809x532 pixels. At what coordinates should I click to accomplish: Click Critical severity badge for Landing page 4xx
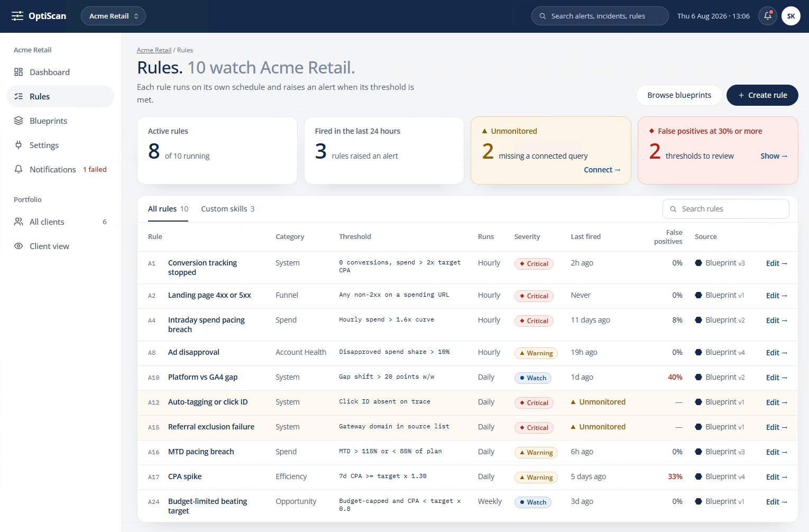(x=534, y=296)
